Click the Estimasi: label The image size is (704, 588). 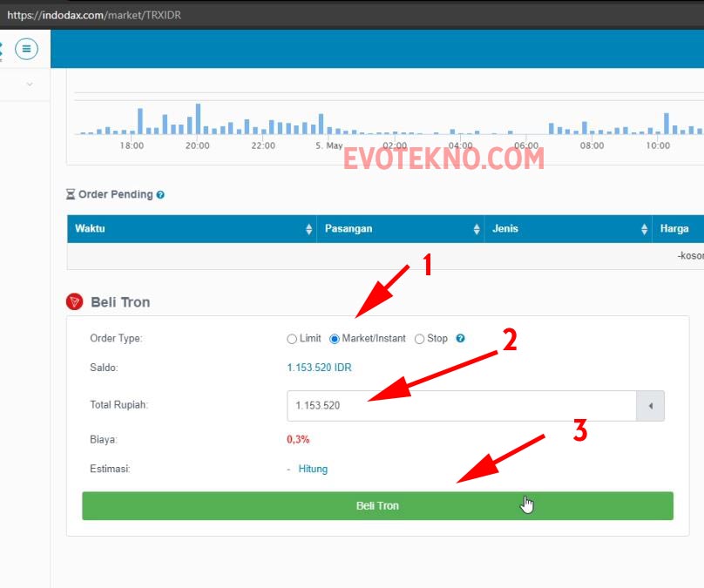pos(110,469)
